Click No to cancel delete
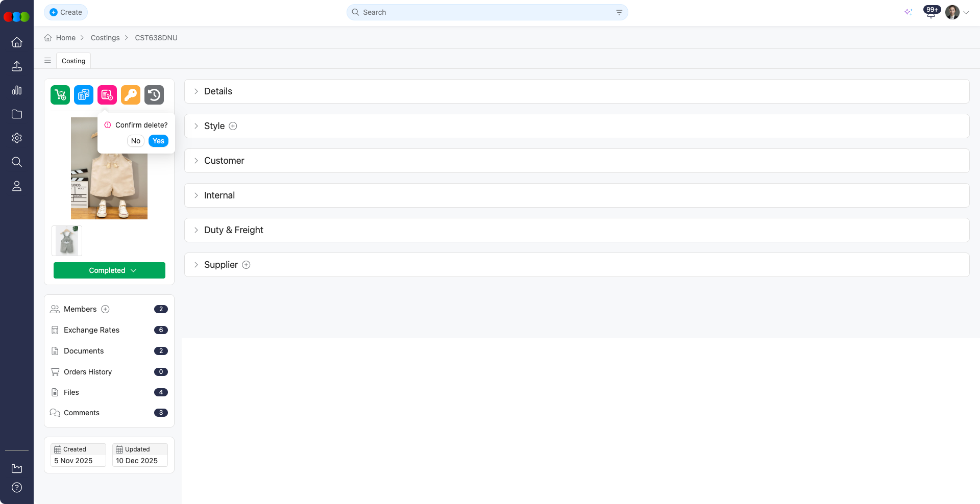The height and width of the screenshot is (504, 980). tap(135, 141)
